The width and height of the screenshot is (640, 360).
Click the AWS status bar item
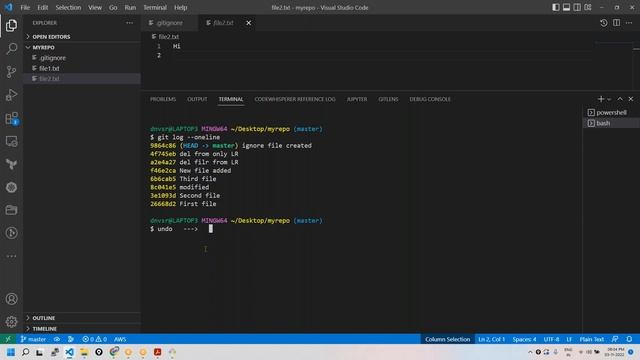pyautogui.click(x=120, y=339)
